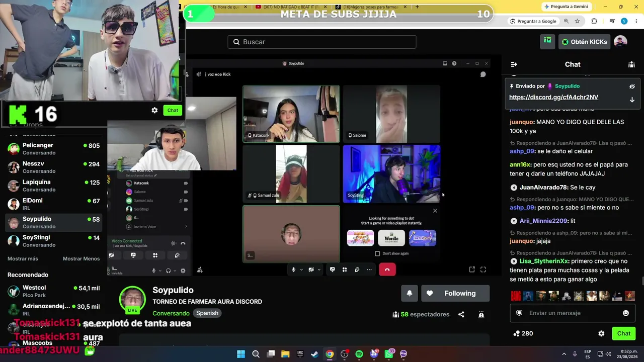Viewport: 644px width, 362px height.
Task: Open Discord user settings gear
Action: click(183, 270)
